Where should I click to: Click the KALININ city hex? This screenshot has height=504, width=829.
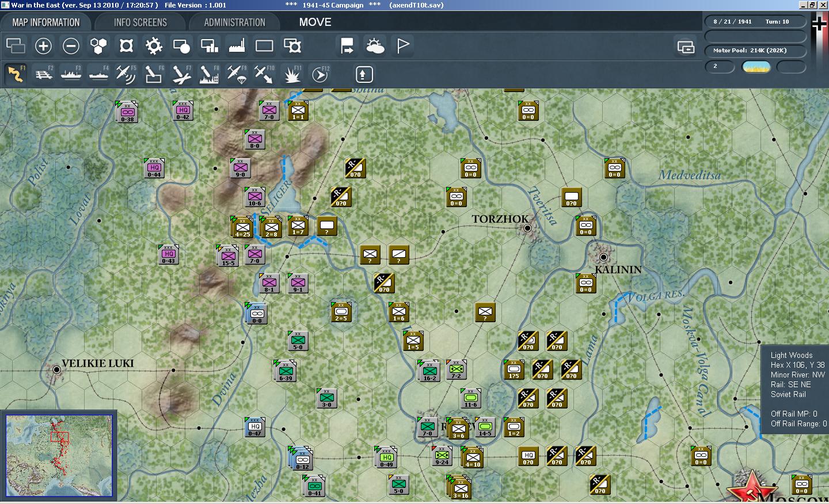(603, 257)
